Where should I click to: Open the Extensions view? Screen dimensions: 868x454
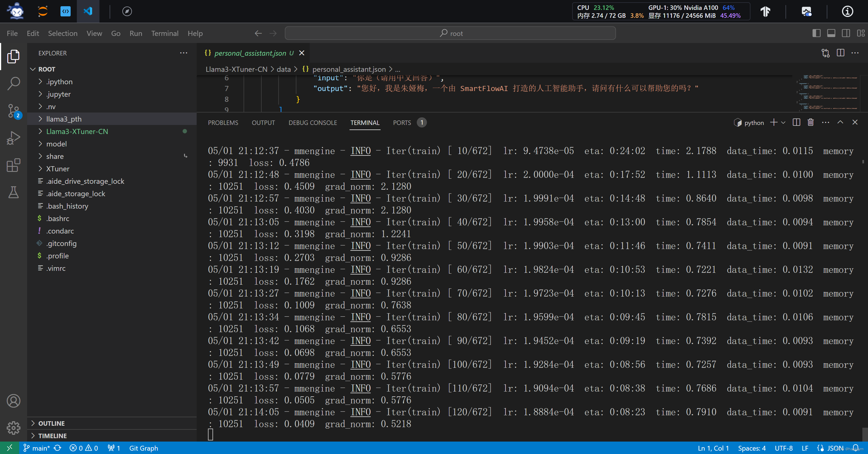click(x=14, y=165)
